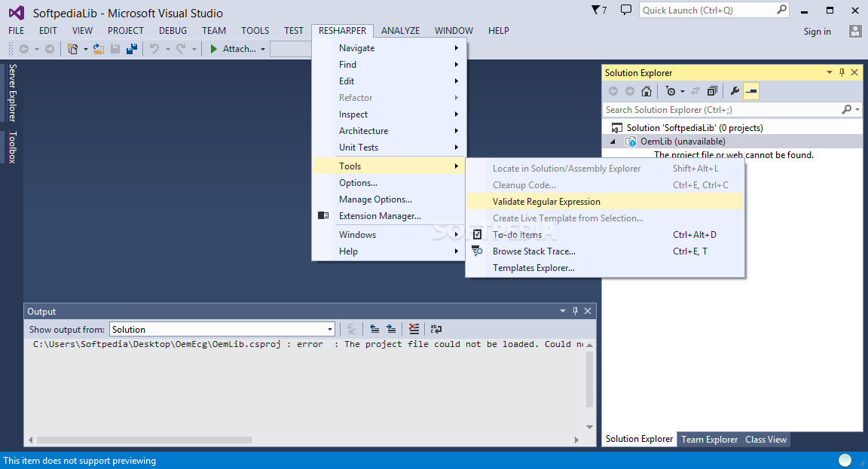
Task: Click the Pending Changes Filter clock icon
Action: pos(671,91)
